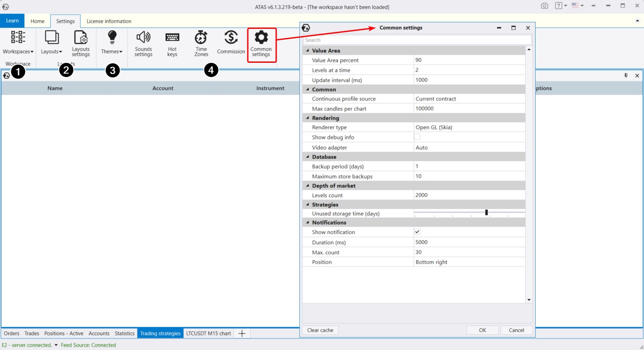
Task: Click the Search field in Common settings
Action: pos(416,40)
